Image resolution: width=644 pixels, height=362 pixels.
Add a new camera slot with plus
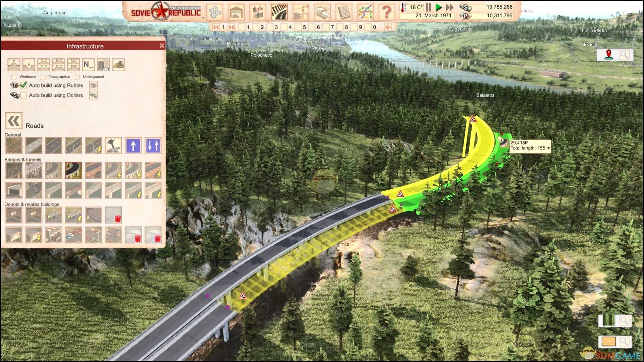tap(388, 27)
